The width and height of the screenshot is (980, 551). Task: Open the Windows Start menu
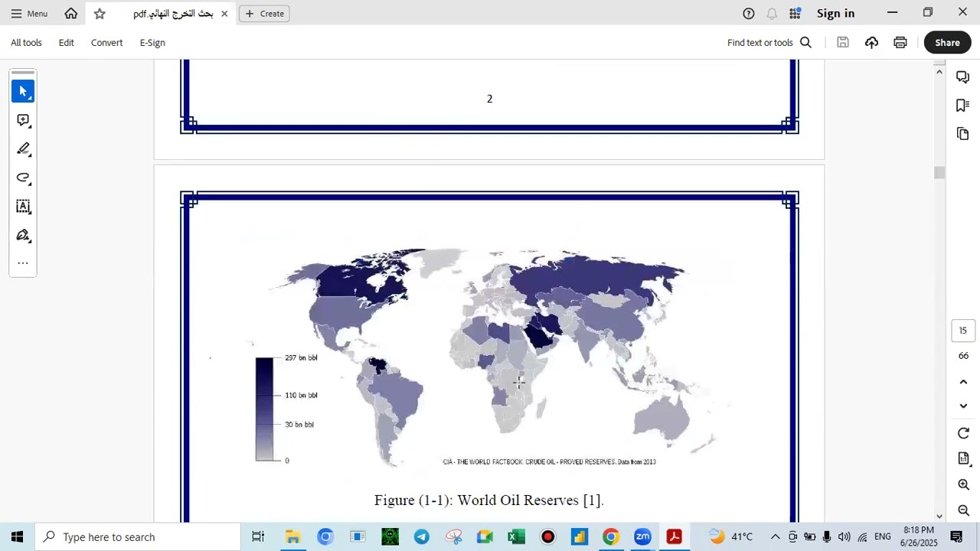(17, 537)
